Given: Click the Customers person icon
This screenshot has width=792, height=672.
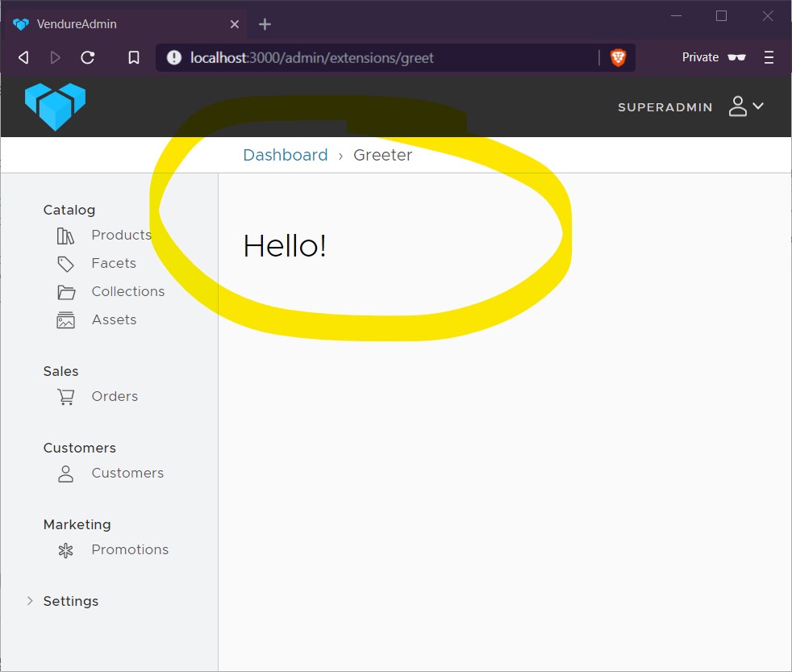Looking at the screenshot, I should [x=65, y=474].
